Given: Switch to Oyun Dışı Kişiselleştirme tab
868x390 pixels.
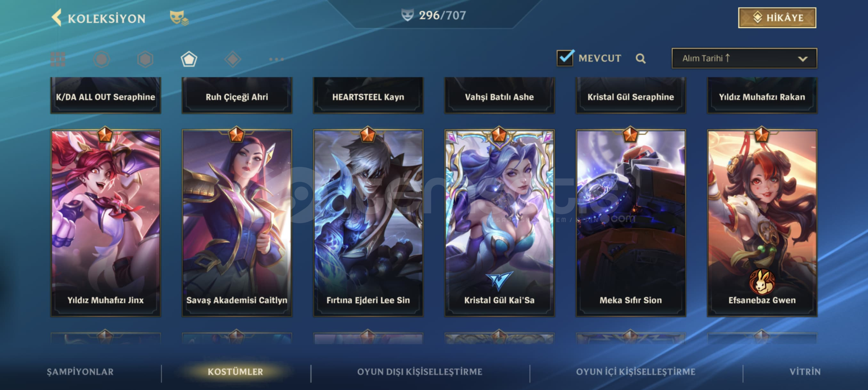Looking at the screenshot, I should [420, 372].
